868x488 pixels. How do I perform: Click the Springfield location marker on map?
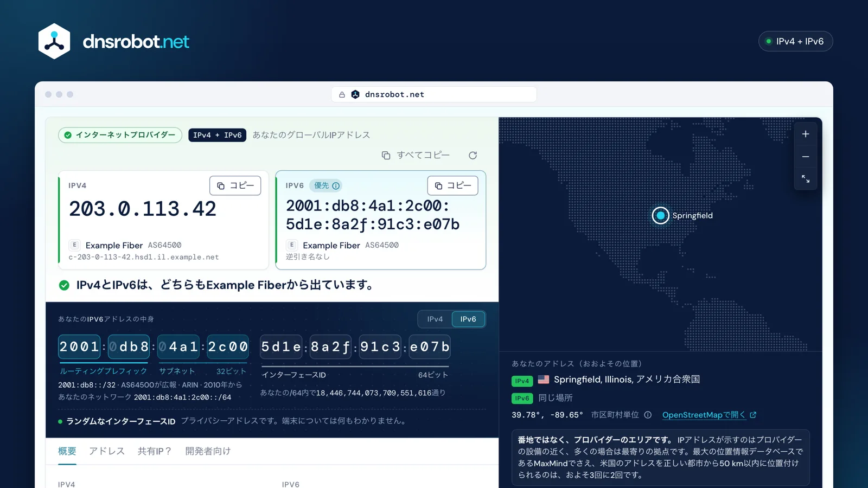pyautogui.click(x=660, y=215)
